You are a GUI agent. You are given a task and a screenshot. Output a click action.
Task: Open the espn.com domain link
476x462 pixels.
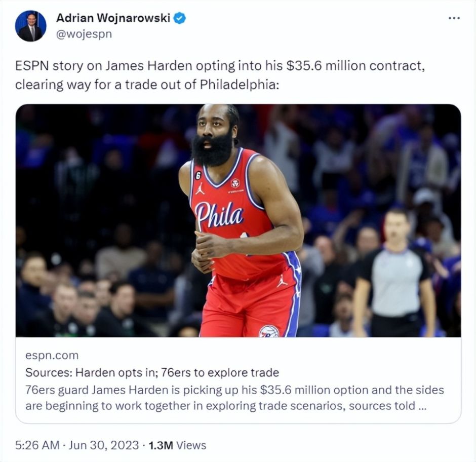[x=52, y=355]
